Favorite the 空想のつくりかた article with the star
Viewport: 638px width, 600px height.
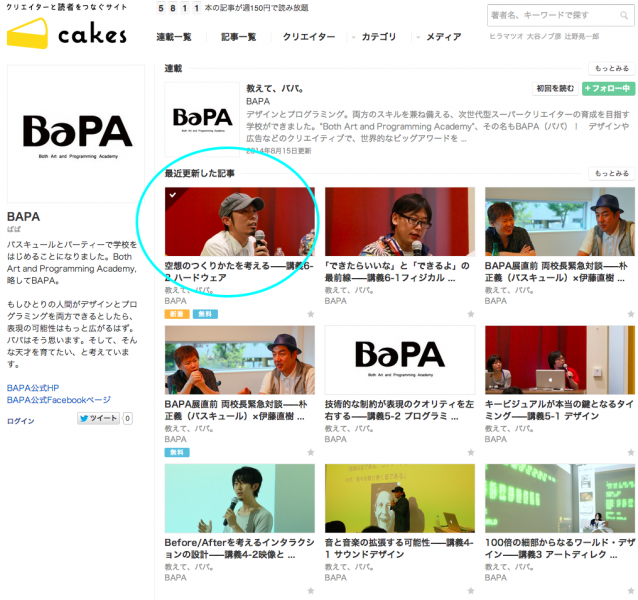coord(311,314)
